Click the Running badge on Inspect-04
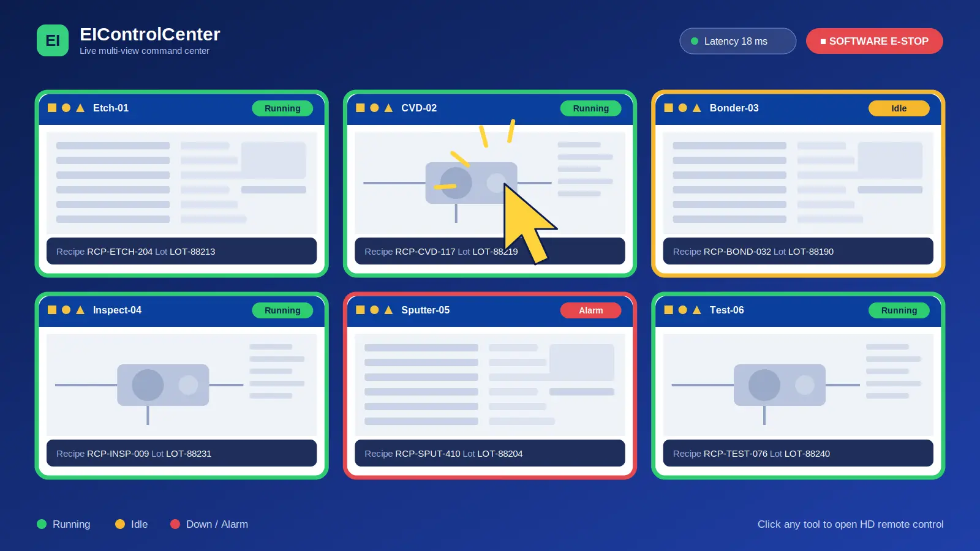 pyautogui.click(x=282, y=310)
